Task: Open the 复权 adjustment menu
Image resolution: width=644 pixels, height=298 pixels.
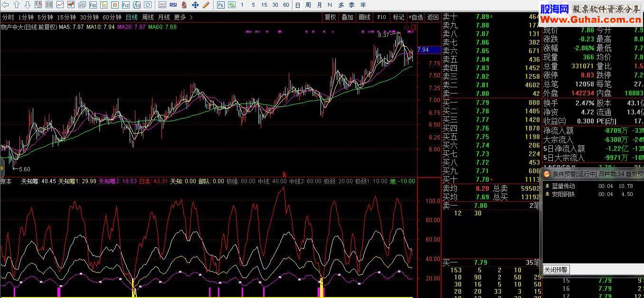Action: 330,17
